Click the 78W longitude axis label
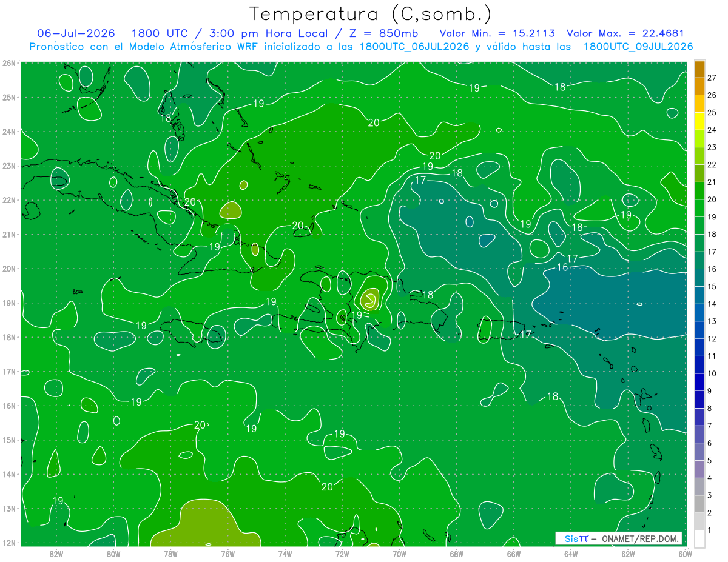Image resolution: width=728 pixels, height=562 pixels. 170,554
